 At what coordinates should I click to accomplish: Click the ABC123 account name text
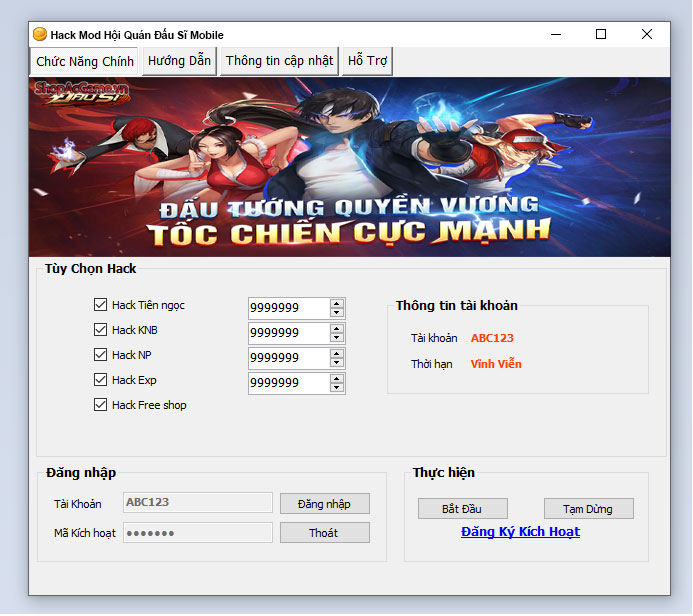492,338
